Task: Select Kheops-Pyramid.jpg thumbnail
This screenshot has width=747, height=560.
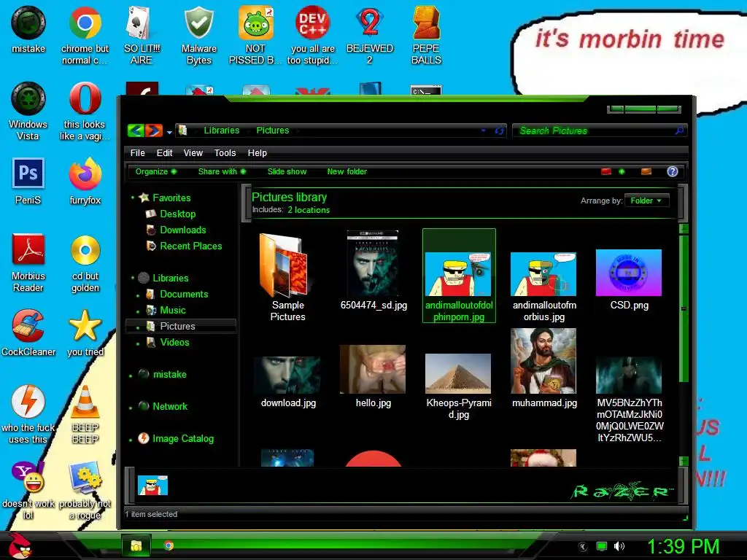Action: click(458, 386)
